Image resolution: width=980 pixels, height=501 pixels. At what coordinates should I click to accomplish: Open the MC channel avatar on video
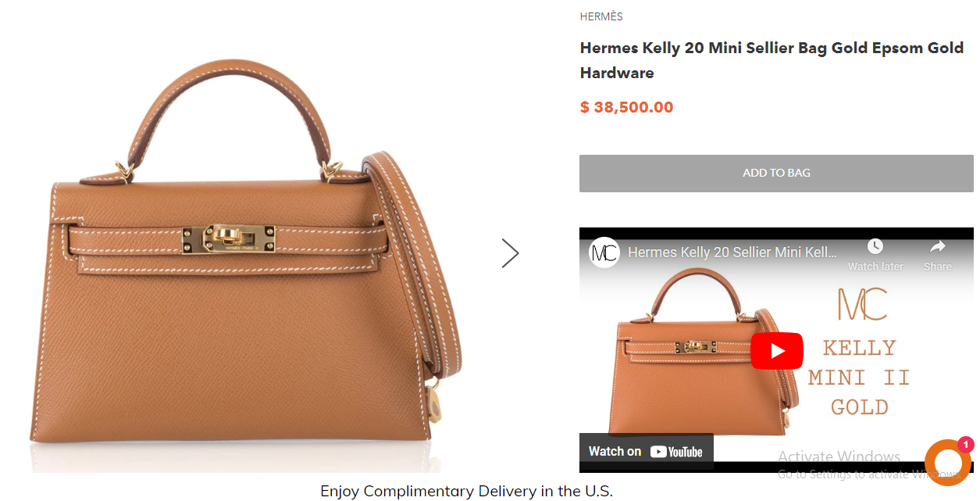[x=604, y=252]
